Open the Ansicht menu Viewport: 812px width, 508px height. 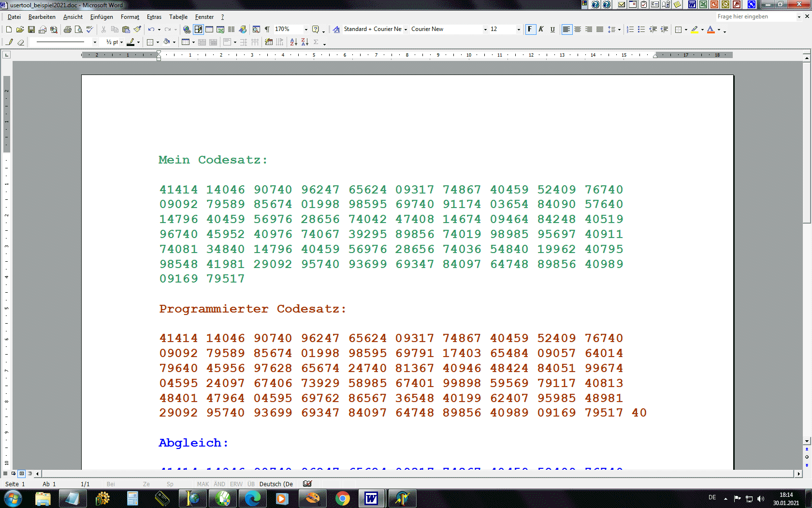73,17
